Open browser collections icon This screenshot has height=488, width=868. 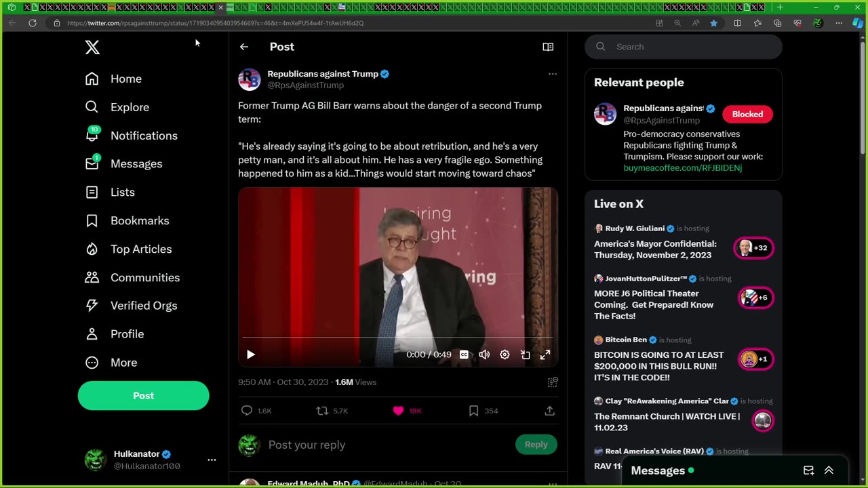(777, 23)
